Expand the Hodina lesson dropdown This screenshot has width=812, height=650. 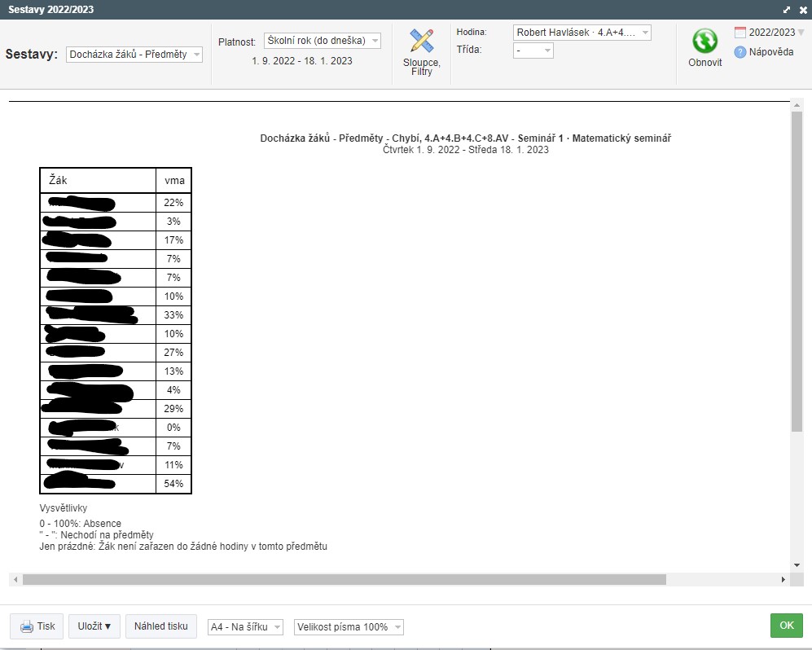click(582, 33)
